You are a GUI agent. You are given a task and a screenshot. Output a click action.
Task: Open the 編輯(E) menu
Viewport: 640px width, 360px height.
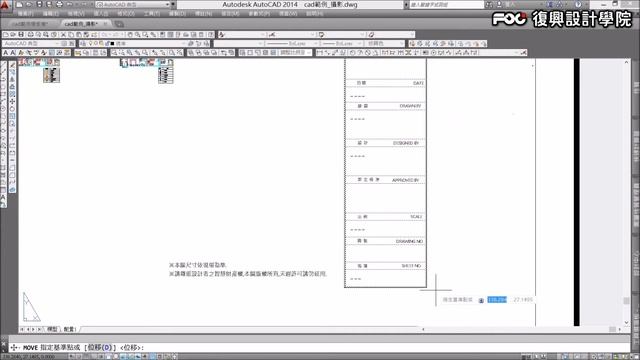51,14
